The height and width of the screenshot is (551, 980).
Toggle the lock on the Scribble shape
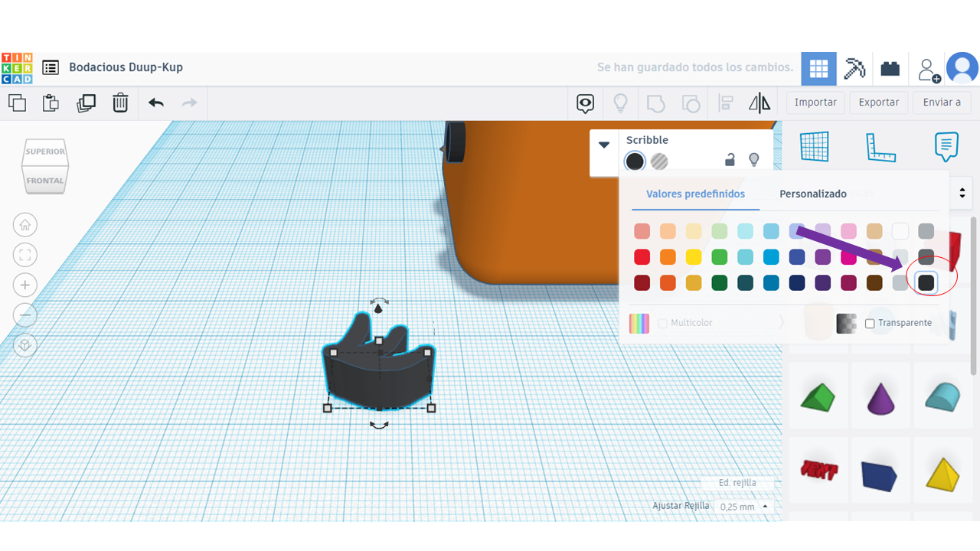click(730, 159)
